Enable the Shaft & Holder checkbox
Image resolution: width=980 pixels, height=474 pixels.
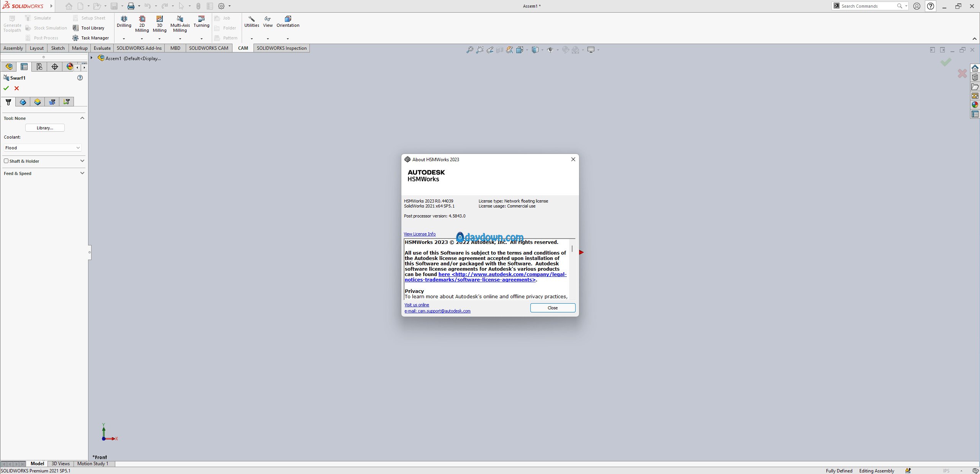6,161
